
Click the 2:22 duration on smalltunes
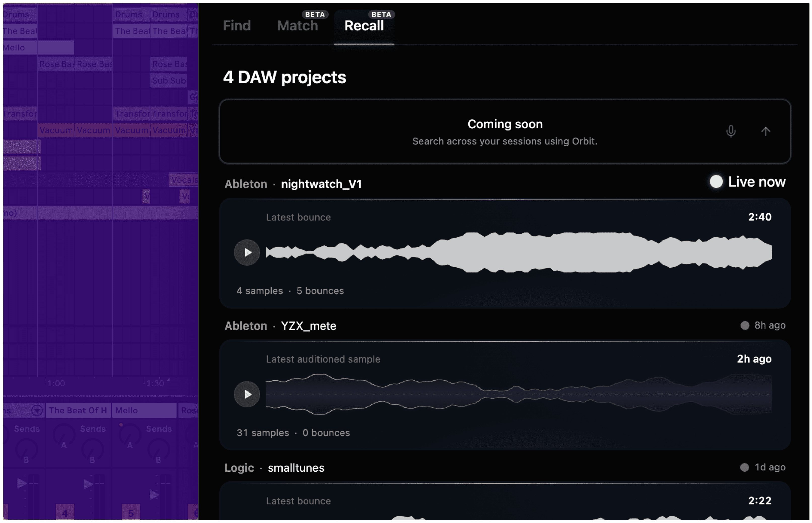coord(760,501)
